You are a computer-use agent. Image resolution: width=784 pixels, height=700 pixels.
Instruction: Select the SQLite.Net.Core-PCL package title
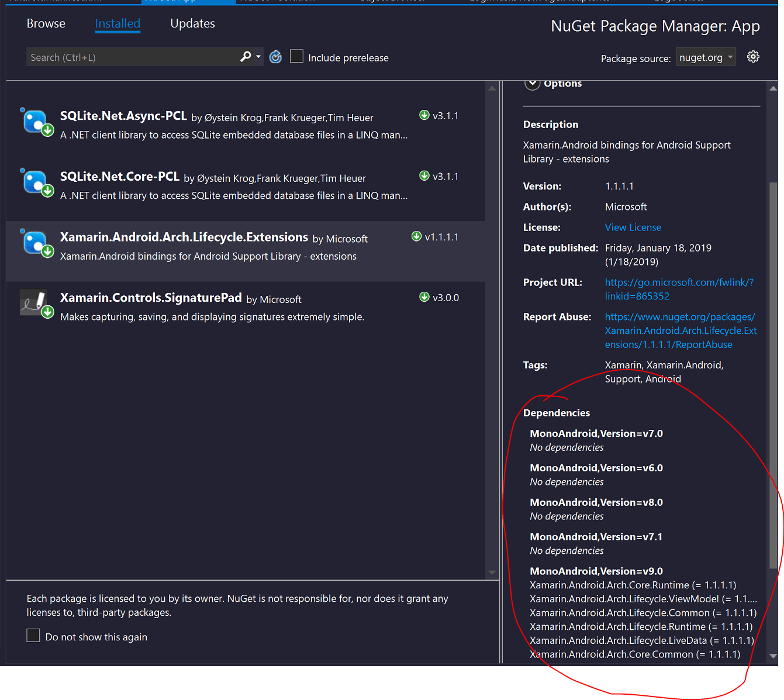pyautogui.click(x=120, y=177)
